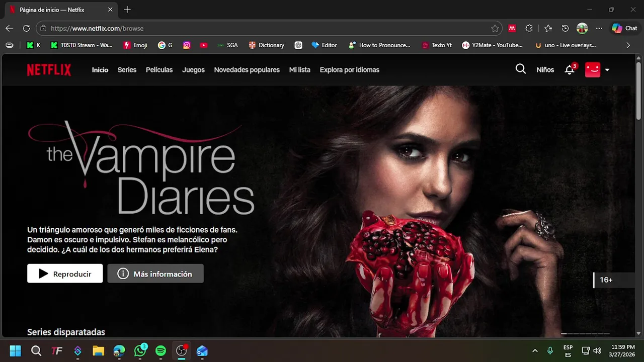This screenshot has height=362, width=644.
Task: Open the Emoji bookmark
Action: click(x=135, y=45)
